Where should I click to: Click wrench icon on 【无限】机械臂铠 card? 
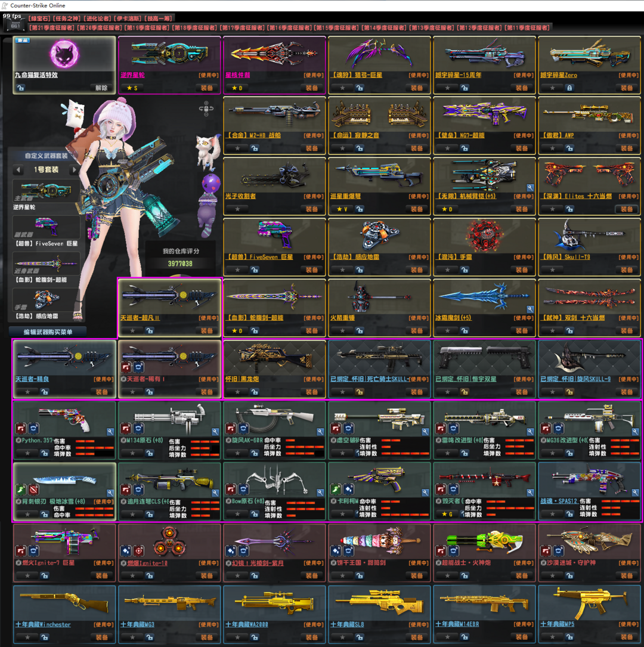click(530, 188)
